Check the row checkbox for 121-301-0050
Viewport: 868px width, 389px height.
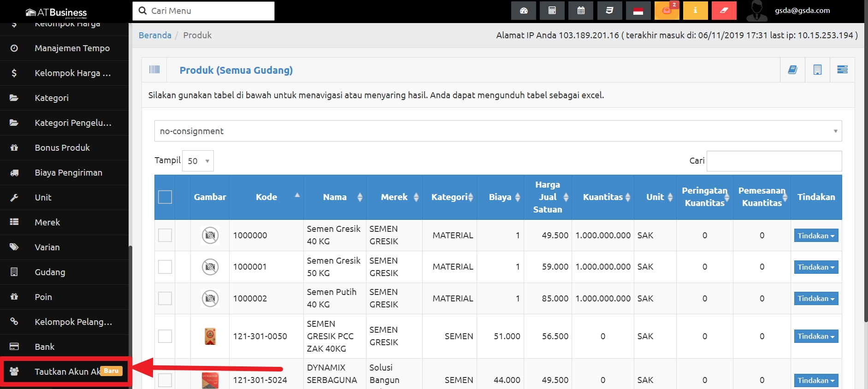165,336
